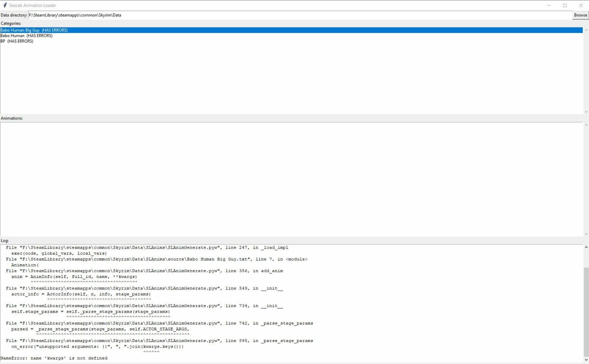Click the log line with line 247 _load_impl

click(x=147, y=248)
